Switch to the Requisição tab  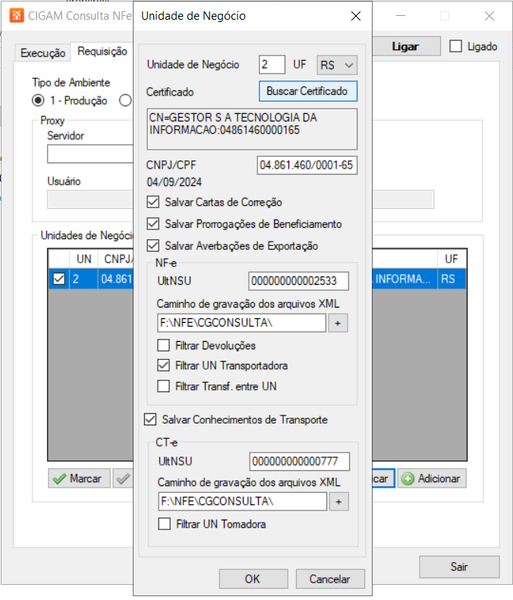point(102,51)
